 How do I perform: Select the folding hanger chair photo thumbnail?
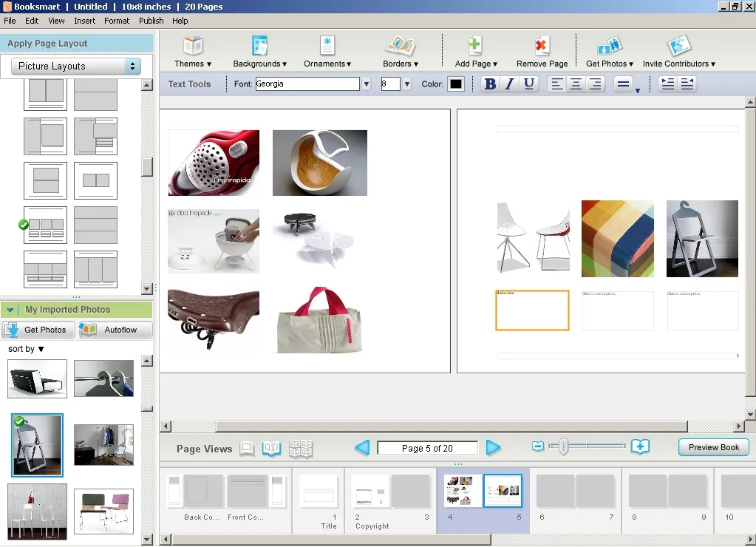click(x=37, y=445)
